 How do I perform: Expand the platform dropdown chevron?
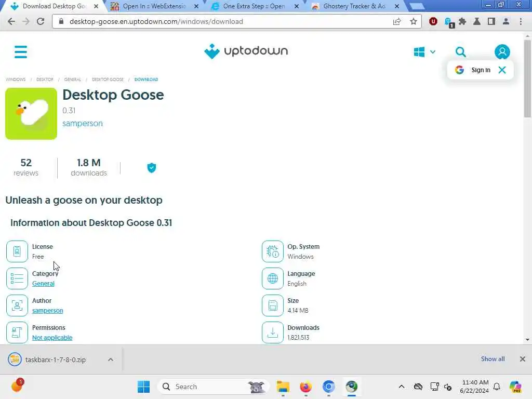tap(433, 52)
